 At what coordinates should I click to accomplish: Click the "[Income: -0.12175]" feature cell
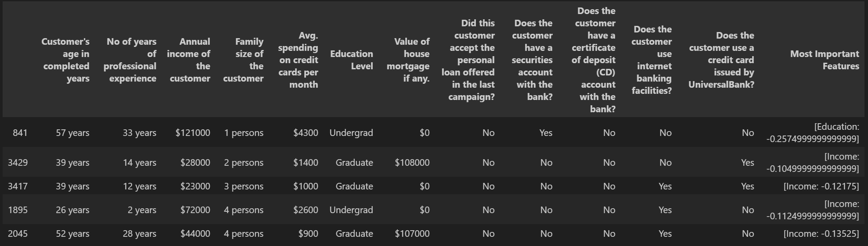[x=821, y=186]
